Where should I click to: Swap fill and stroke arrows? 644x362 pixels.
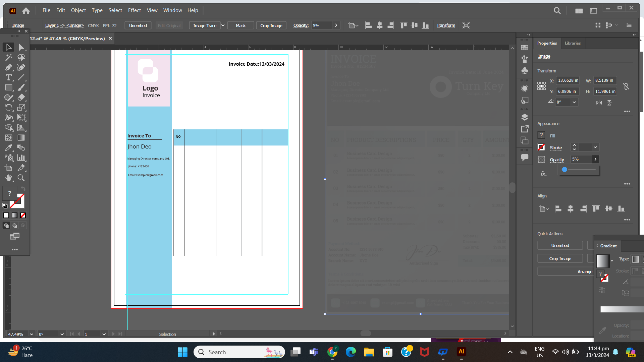tap(23, 189)
